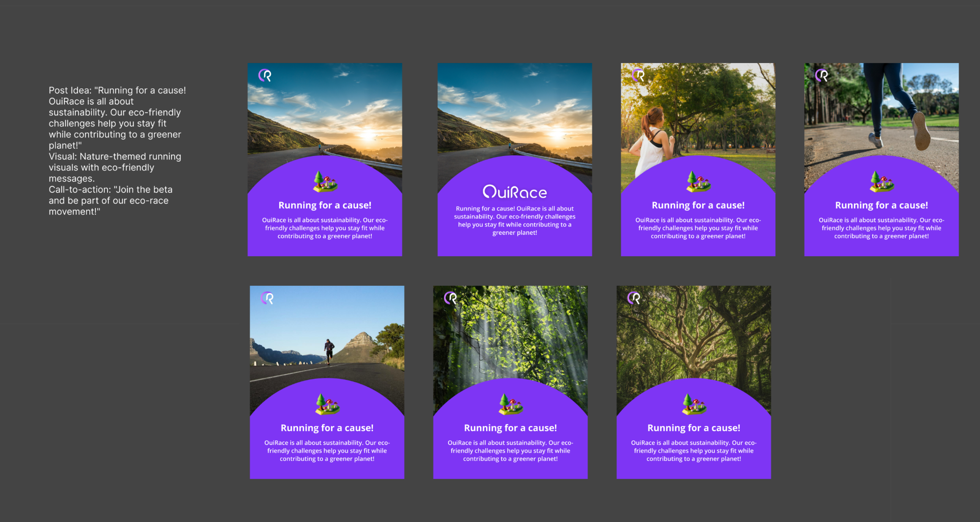
Task: Click "Running for a cause!" headline on the running shoes card
Action: [881, 205]
